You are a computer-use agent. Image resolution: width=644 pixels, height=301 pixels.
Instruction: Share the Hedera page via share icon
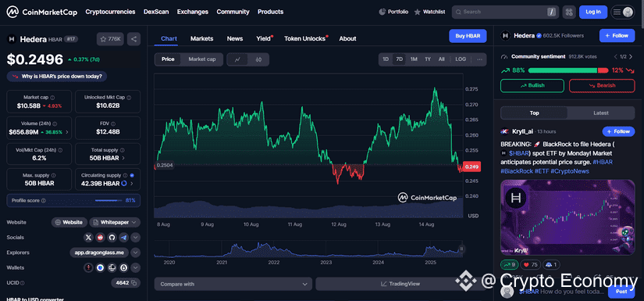[x=134, y=39]
